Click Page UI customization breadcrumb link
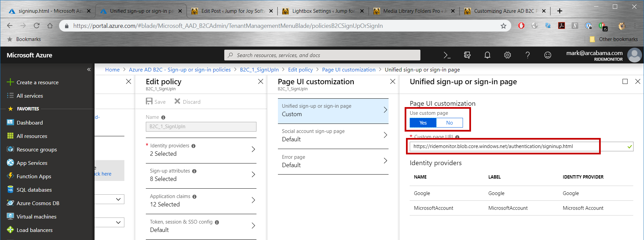Image resolution: width=644 pixels, height=240 pixels. pyautogui.click(x=349, y=70)
